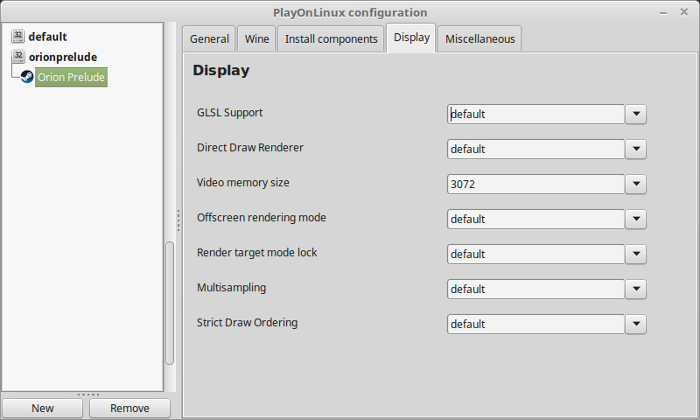This screenshot has width=700, height=420.
Task: Select the default virtual drive
Action: pos(48,37)
